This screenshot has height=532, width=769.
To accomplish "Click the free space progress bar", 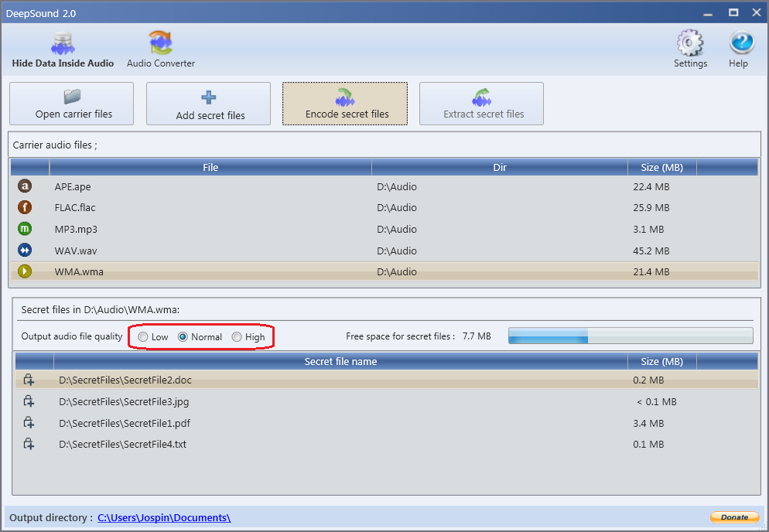I will point(630,336).
